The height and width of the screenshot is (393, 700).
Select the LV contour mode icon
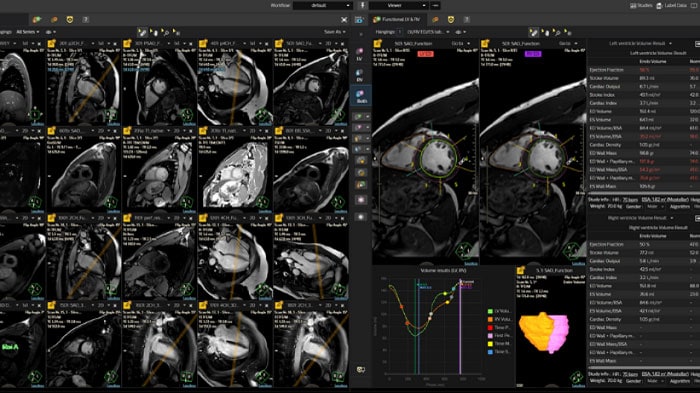click(360, 54)
